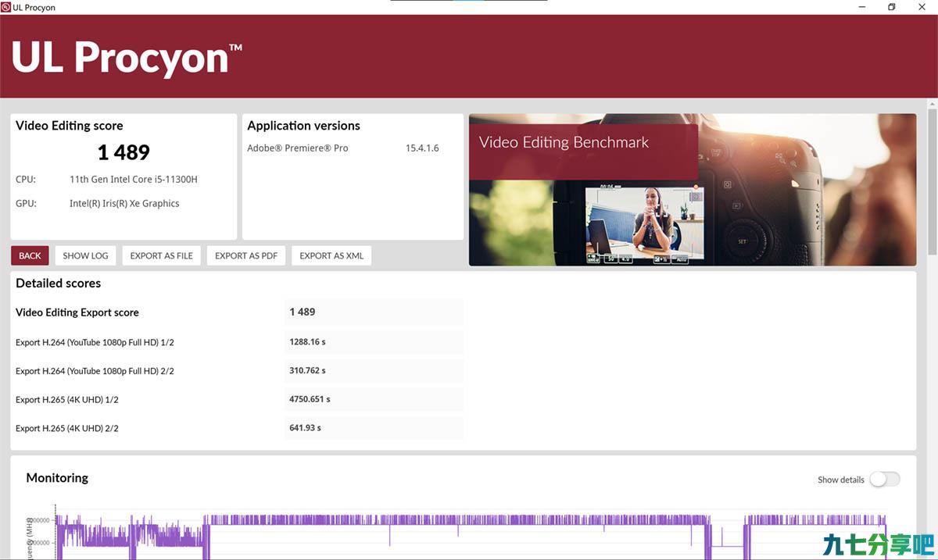Click the Adobe Premiere Pro application name
Viewport: 938px width, 560px height.
tap(298, 148)
